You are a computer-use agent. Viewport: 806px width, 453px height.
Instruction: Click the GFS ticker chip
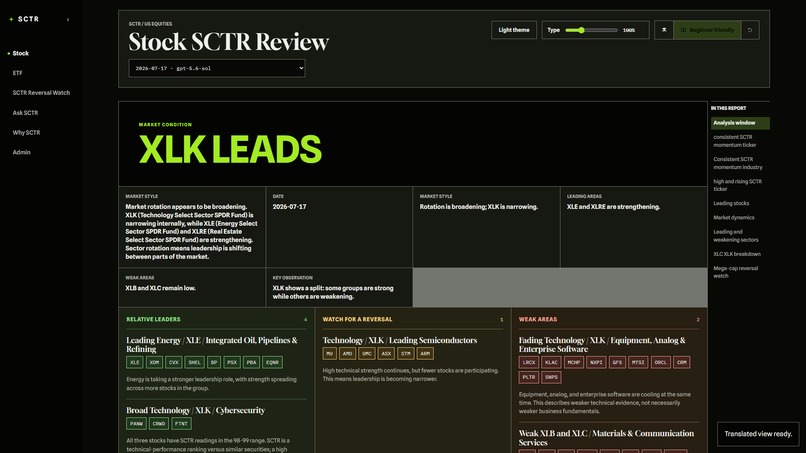617,363
